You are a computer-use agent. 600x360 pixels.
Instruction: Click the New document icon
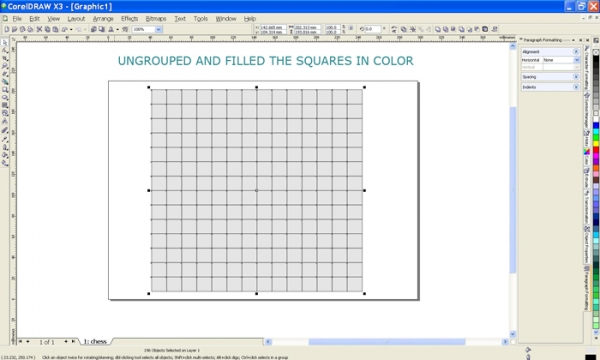(7, 29)
